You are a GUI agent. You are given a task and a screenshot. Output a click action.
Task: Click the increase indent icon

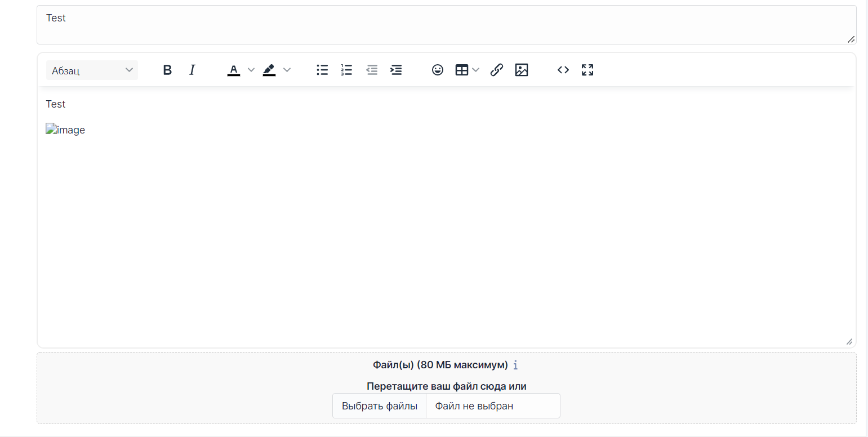pos(396,70)
